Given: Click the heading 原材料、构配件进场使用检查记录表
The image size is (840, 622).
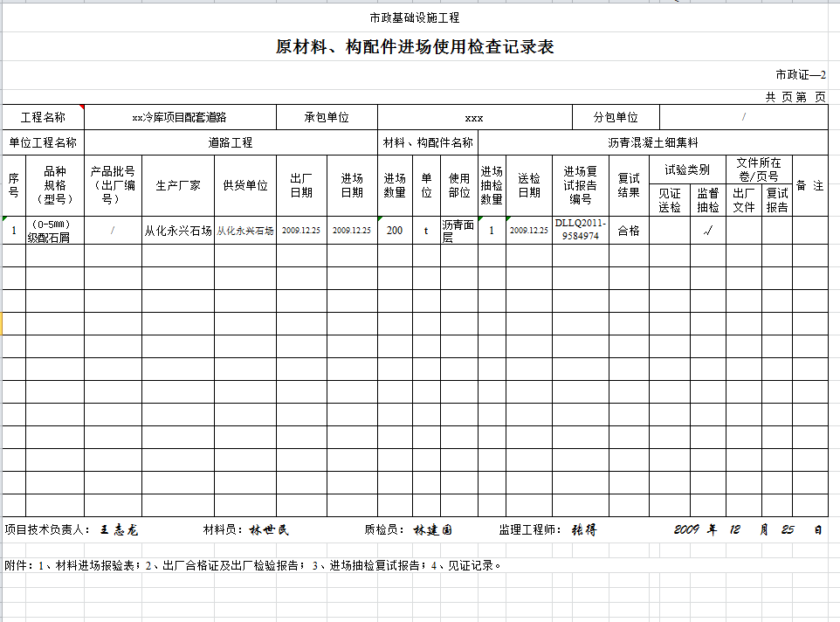Looking at the screenshot, I should point(415,46).
